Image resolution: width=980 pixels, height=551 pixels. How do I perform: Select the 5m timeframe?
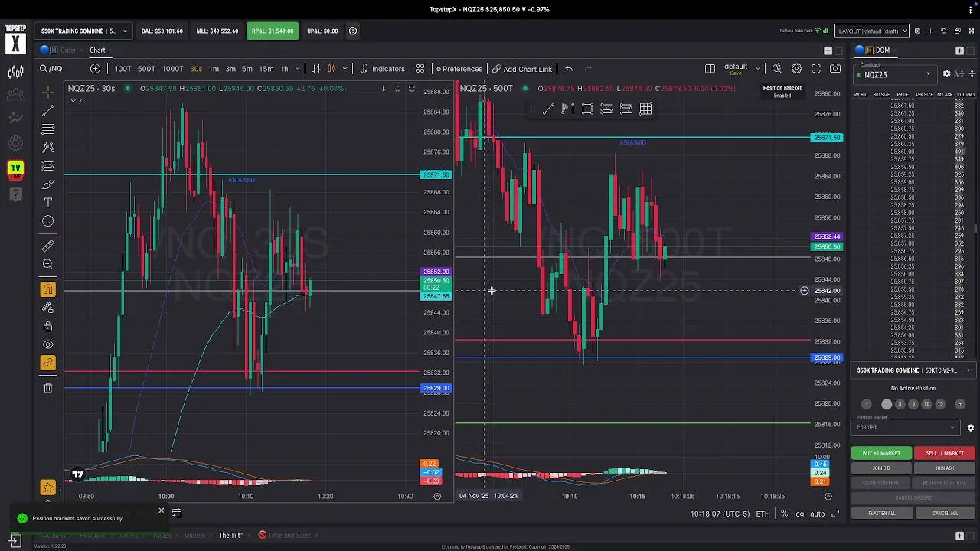pos(247,69)
